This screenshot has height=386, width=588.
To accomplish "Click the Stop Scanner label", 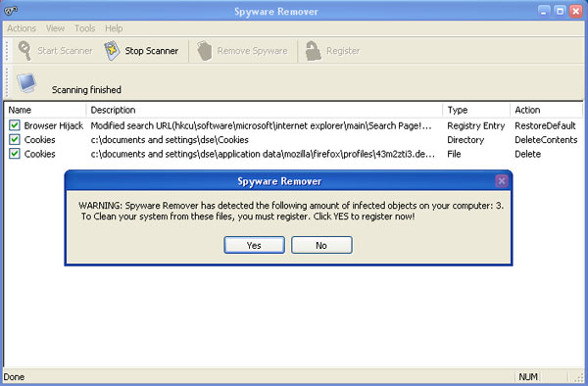I will 152,51.
